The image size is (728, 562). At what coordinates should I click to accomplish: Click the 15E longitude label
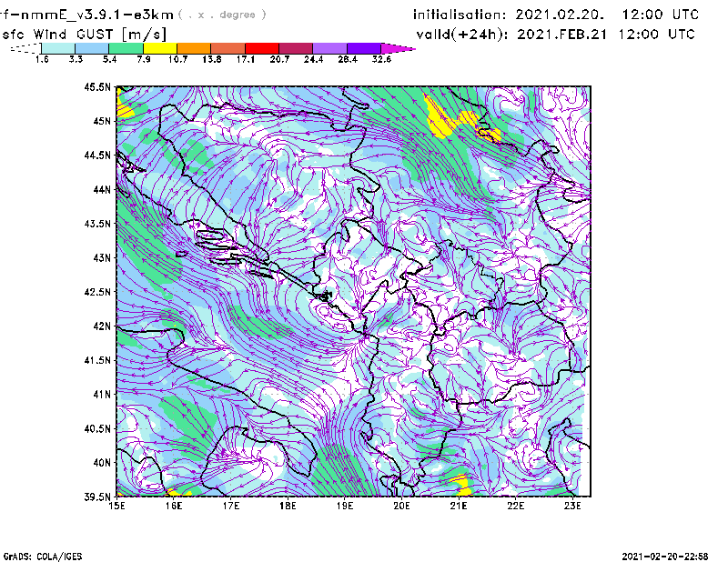(117, 506)
